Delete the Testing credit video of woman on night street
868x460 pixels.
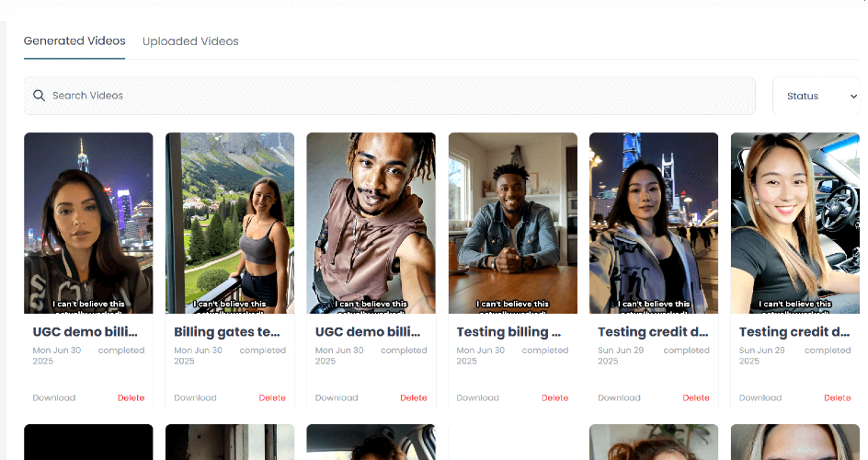pos(696,397)
